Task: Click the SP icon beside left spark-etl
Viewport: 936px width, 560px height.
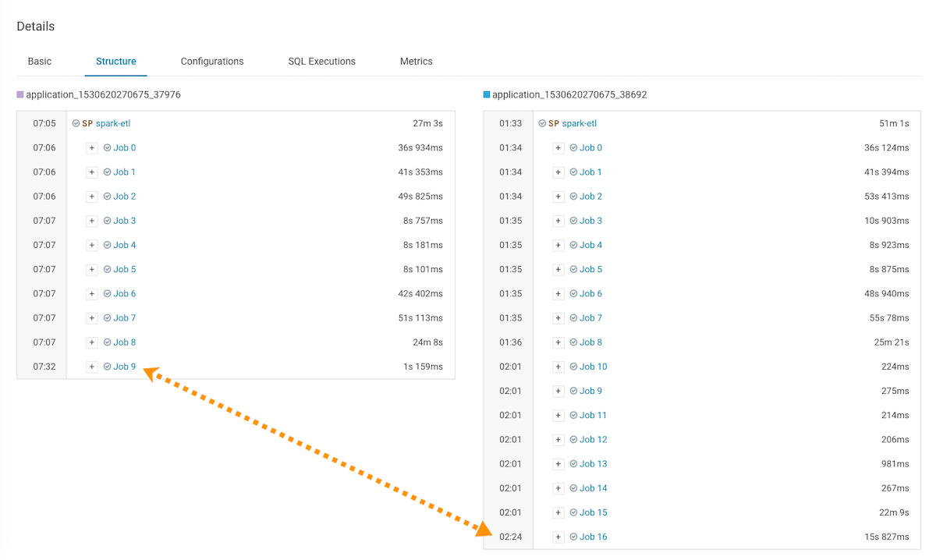Action: coord(87,123)
